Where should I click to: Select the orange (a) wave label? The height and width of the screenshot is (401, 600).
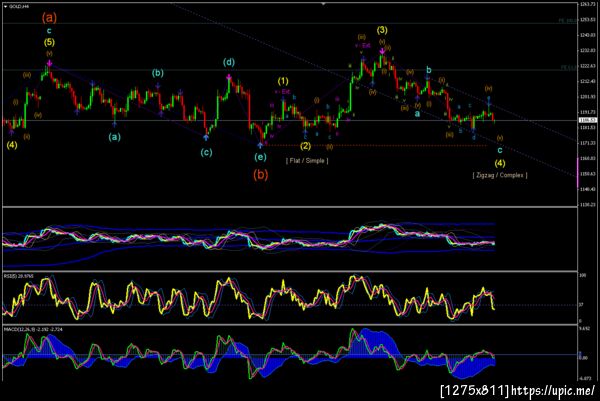coord(49,17)
